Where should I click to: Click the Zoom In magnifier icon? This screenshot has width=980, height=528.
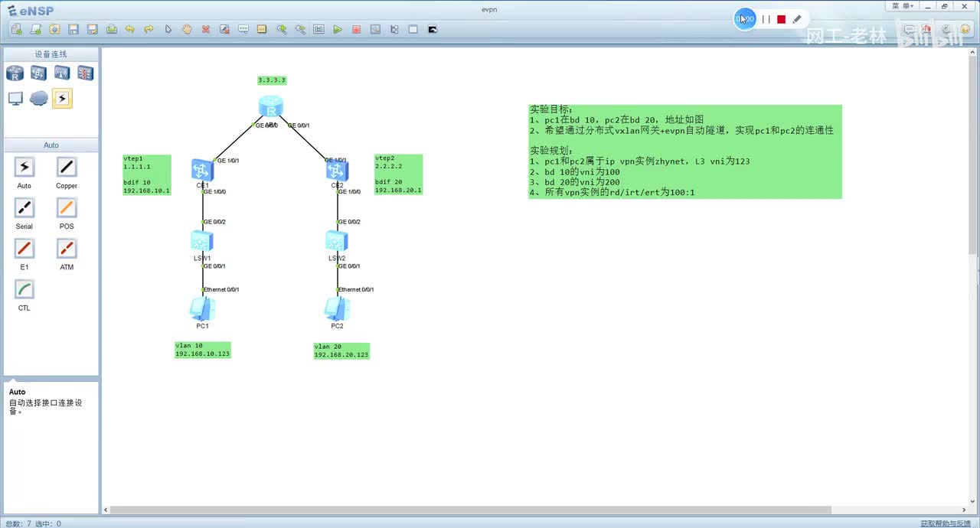281,29
